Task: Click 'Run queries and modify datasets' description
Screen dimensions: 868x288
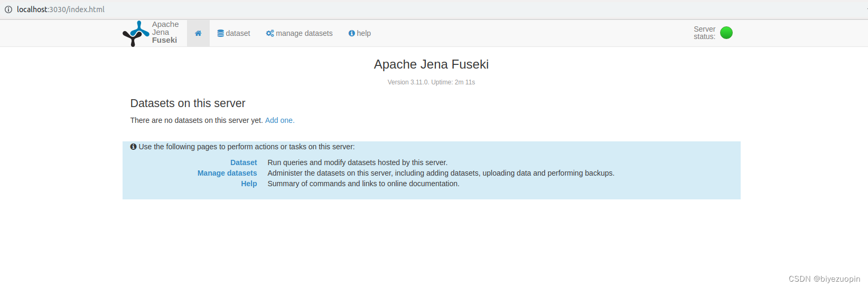Action: coord(357,162)
